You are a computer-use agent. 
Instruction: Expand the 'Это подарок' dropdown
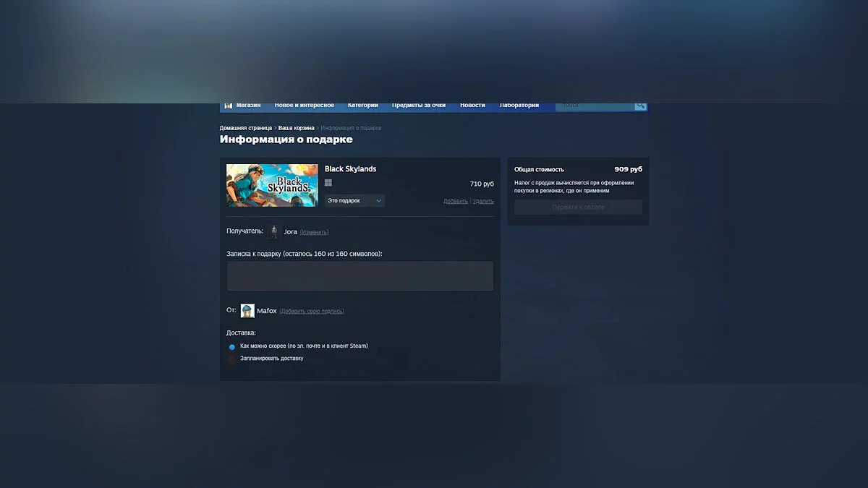pos(354,200)
